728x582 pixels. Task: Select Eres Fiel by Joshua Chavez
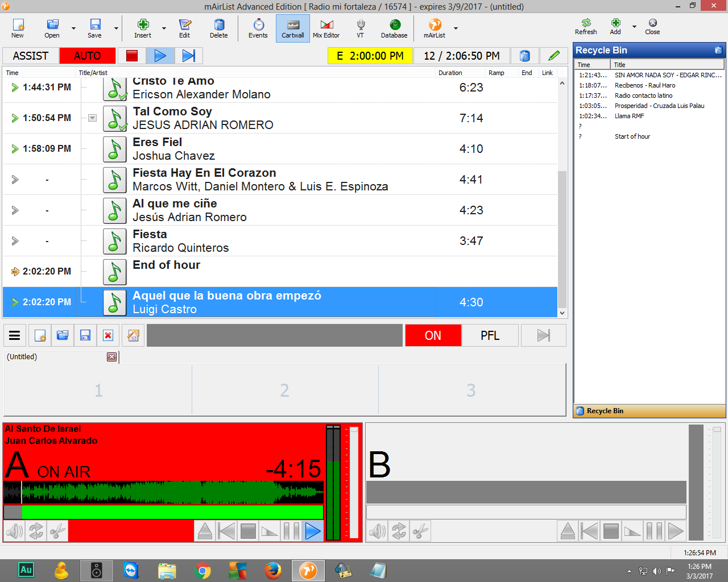(x=280, y=149)
